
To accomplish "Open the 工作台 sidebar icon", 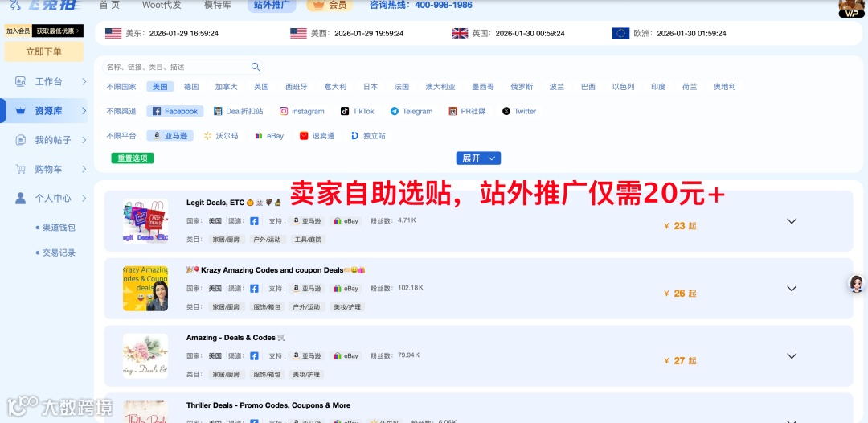I will tap(20, 81).
